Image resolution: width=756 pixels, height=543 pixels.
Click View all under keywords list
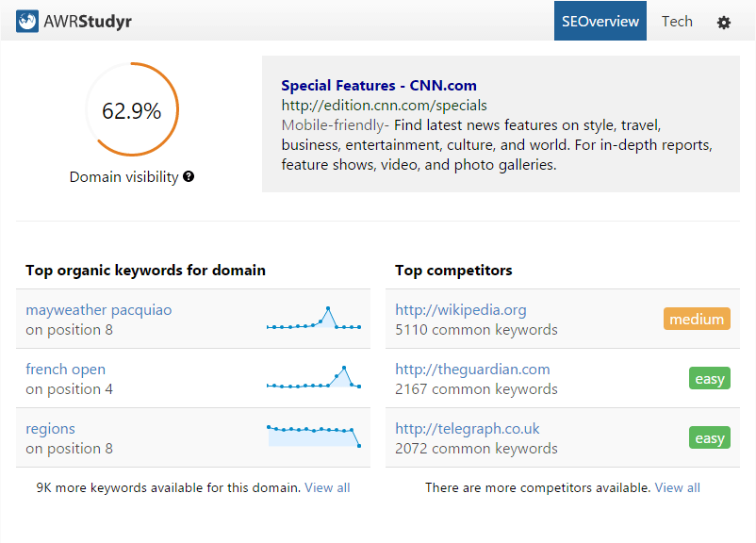327,487
